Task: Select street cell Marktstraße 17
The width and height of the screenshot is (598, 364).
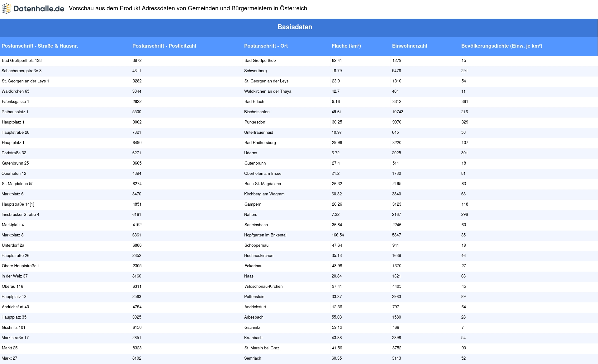Action: click(15, 338)
